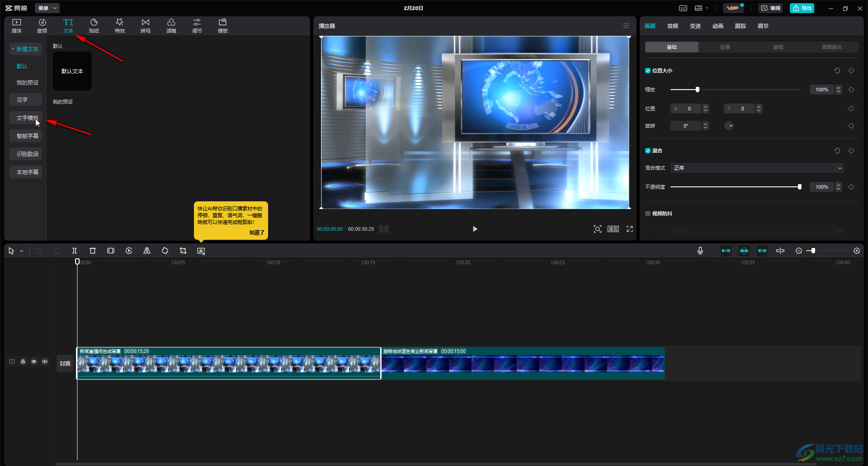The height and width of the screenshot is (466, 868).
Task: Switch to the 抠像 sub-tab
Action: (x=725, y=47)
